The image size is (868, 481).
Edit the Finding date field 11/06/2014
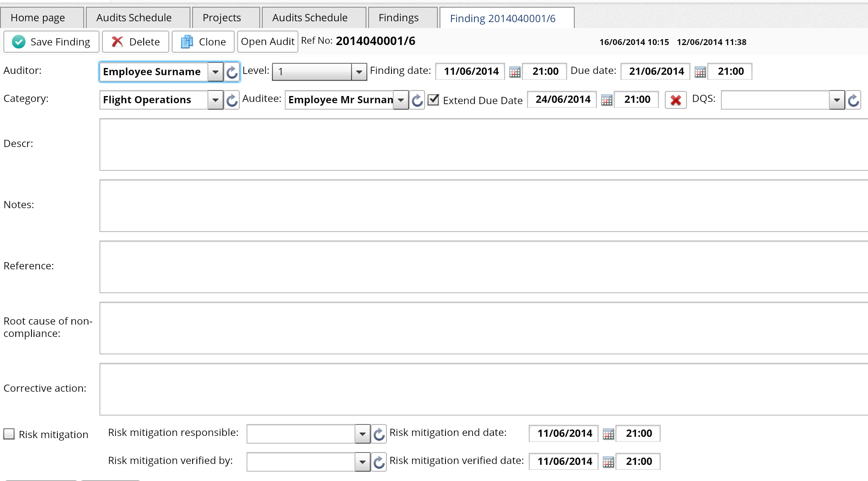click(471, 71)
